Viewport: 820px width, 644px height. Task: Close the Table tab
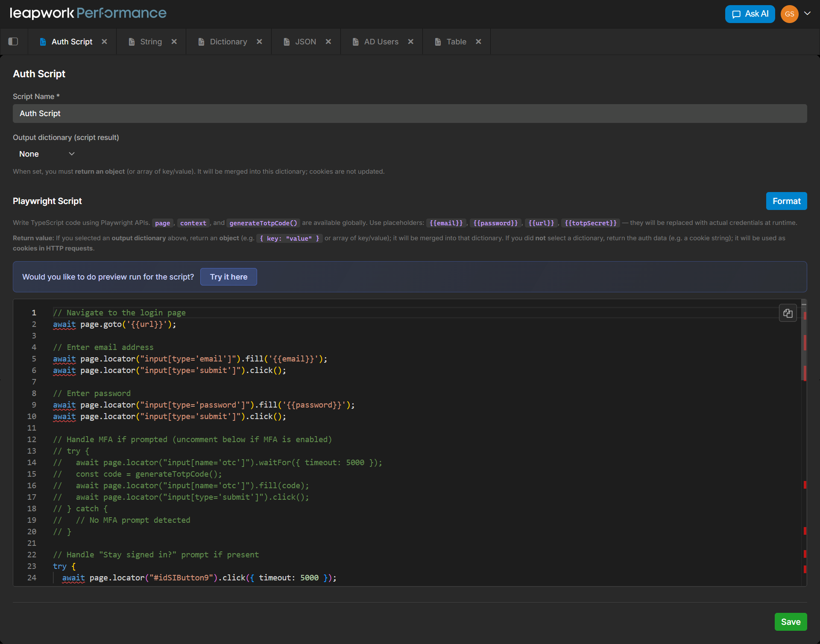pos(478,41)
